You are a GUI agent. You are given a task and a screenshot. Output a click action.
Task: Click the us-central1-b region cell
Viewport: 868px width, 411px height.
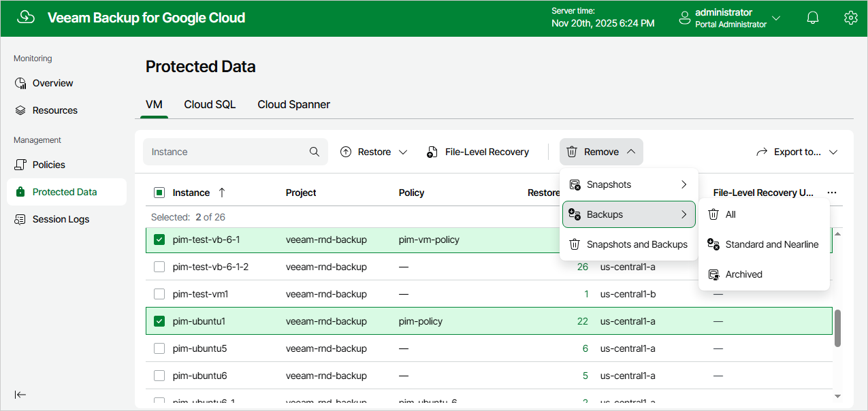628,294
